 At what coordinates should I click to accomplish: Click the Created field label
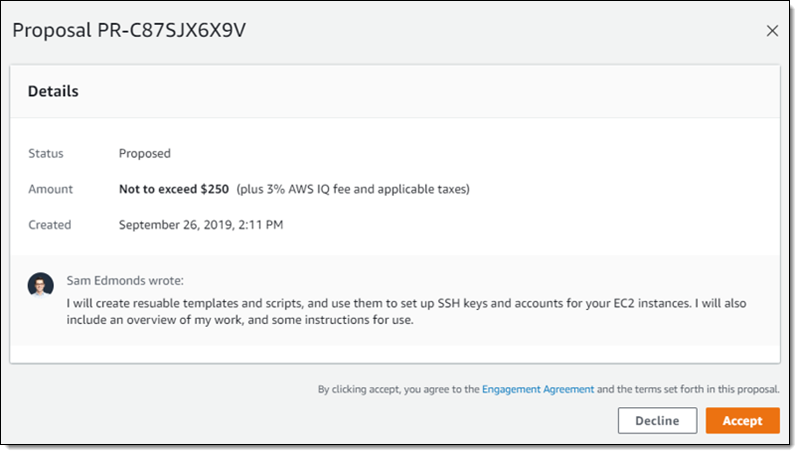[49, 225]
